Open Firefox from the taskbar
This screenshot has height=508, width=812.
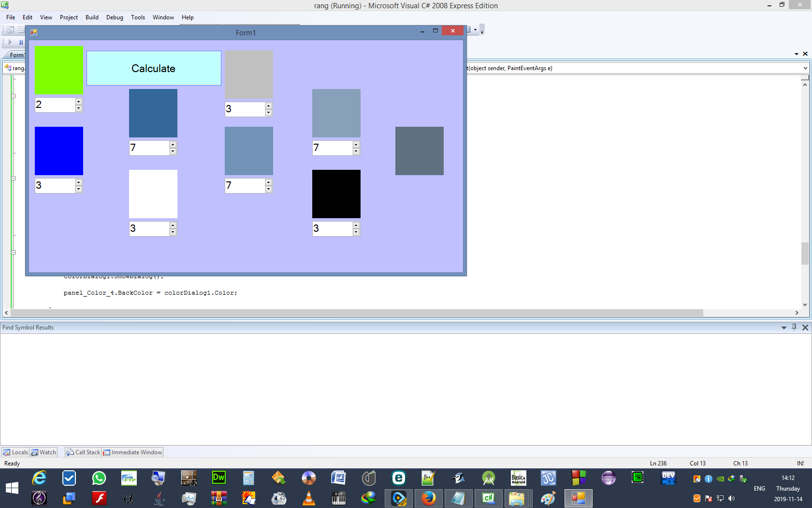click(x=428, y=498)
